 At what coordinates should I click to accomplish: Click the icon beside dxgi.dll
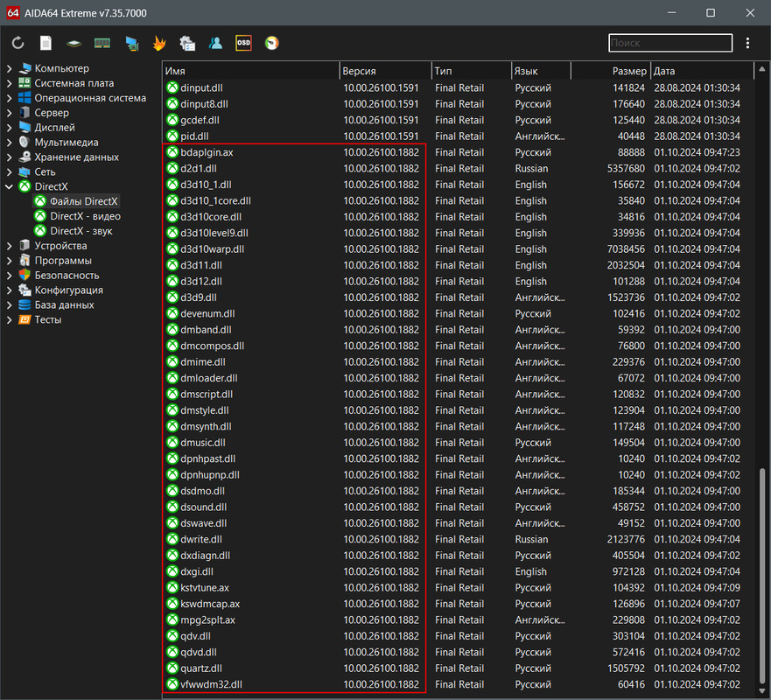(x=172, y=571)
